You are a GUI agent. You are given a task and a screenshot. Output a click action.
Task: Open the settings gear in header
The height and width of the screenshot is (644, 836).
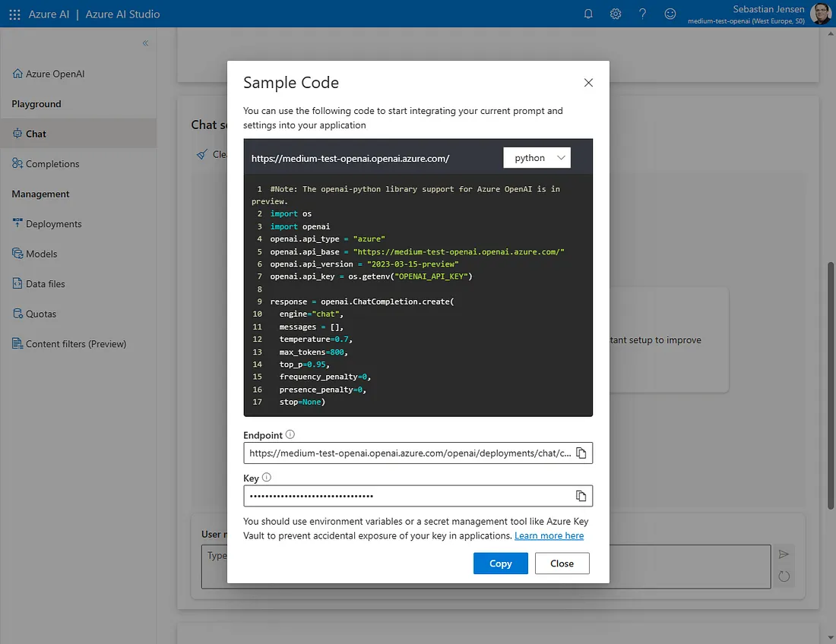tap(616, 14)
